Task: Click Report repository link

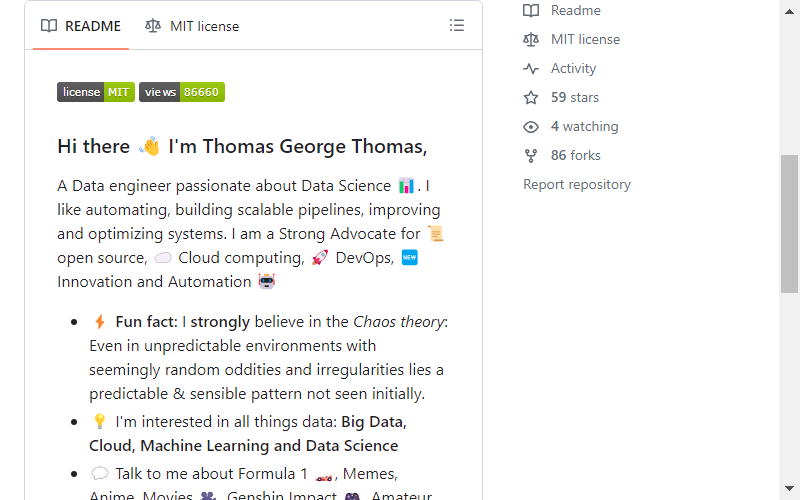Action: tap(577, 184)
